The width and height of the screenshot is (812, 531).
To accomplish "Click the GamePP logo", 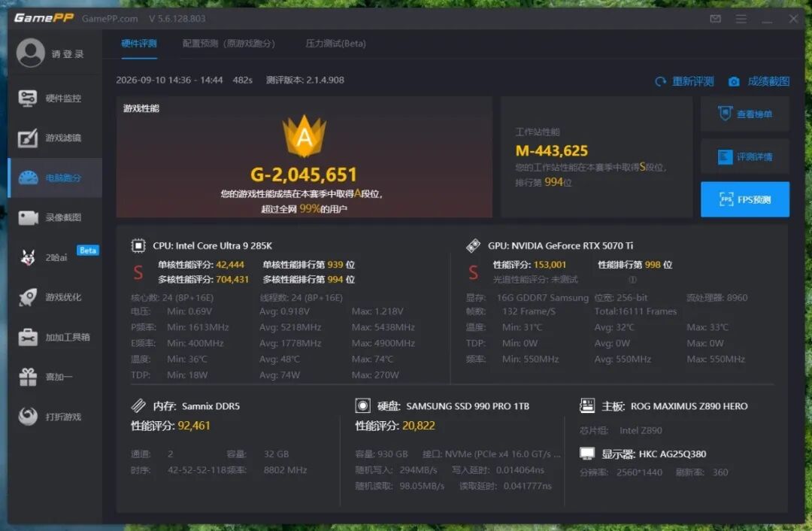I will [x=44, y=18].
